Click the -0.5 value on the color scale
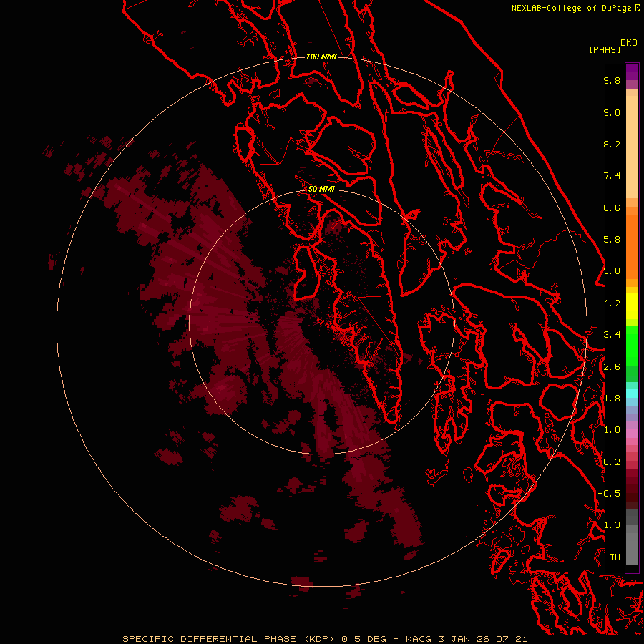The height and width of the screenshot is (644, 644). pos(609,494)
